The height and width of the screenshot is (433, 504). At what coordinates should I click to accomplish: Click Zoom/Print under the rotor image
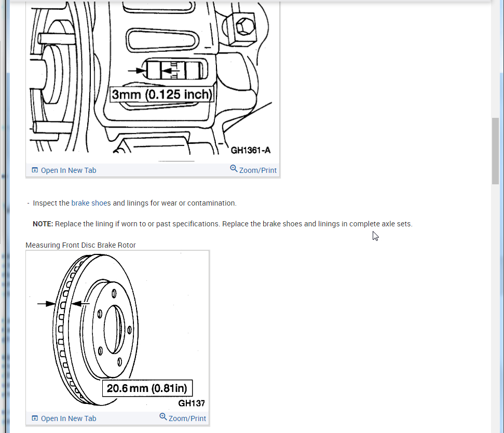pos(187,418)
